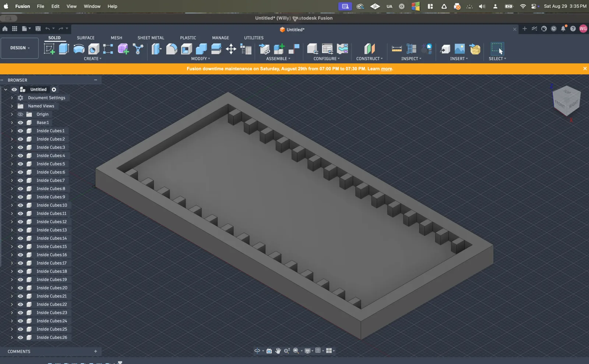Viewport: 589px width, 364px height.
Task: Open the CREATE dropdown menu
Action: pos(92,59)
